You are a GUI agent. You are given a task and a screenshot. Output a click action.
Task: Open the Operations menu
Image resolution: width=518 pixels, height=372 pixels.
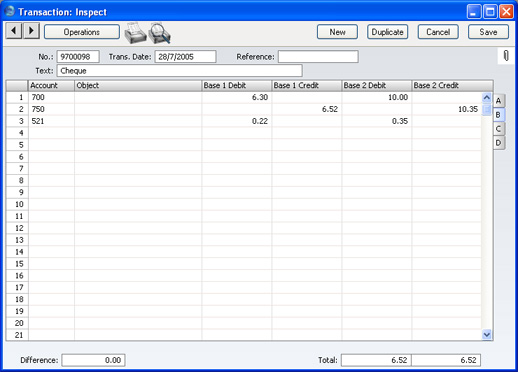[82, 32]
